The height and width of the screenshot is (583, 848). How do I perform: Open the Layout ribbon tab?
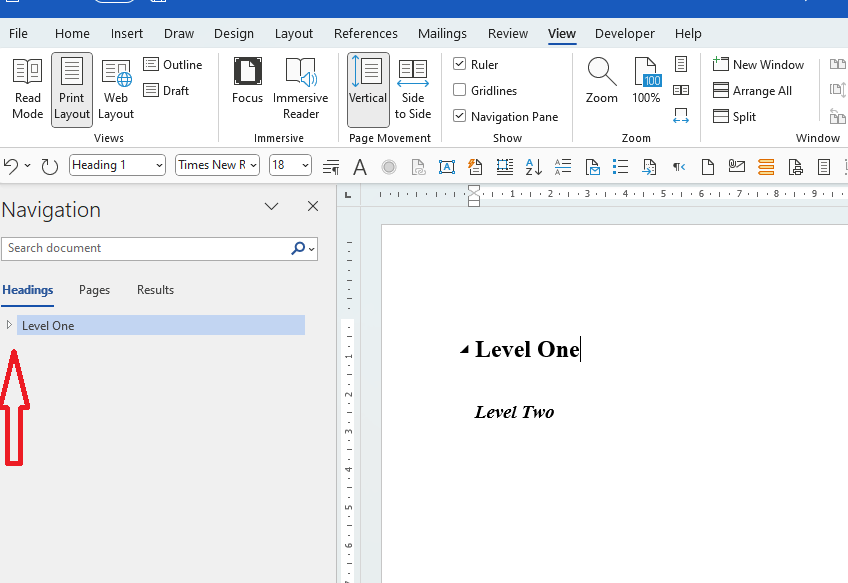294,34
